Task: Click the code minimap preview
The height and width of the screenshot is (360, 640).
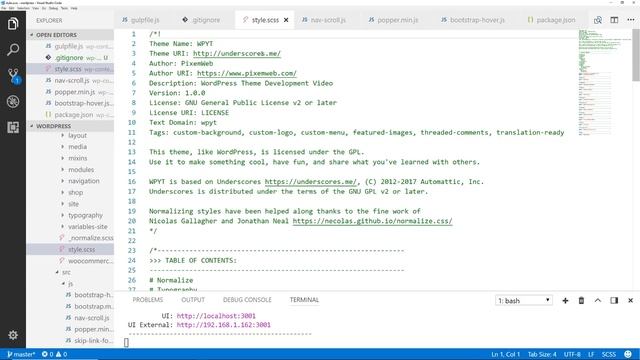Action: tap(605, 82)
